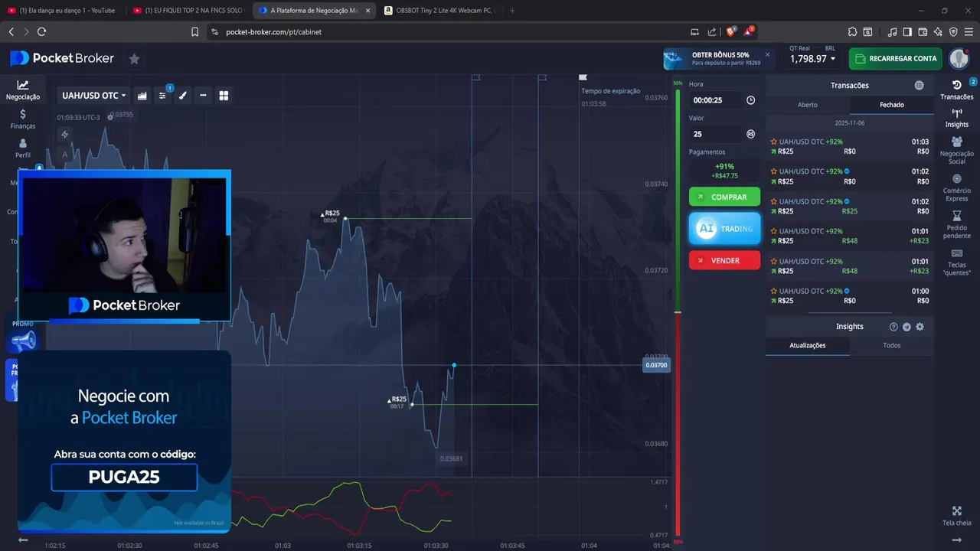Image resolution: width=980 pixels, height=551 pixels.
Task: Reload page with browser refresh button
Action: (x=41, y=31)
